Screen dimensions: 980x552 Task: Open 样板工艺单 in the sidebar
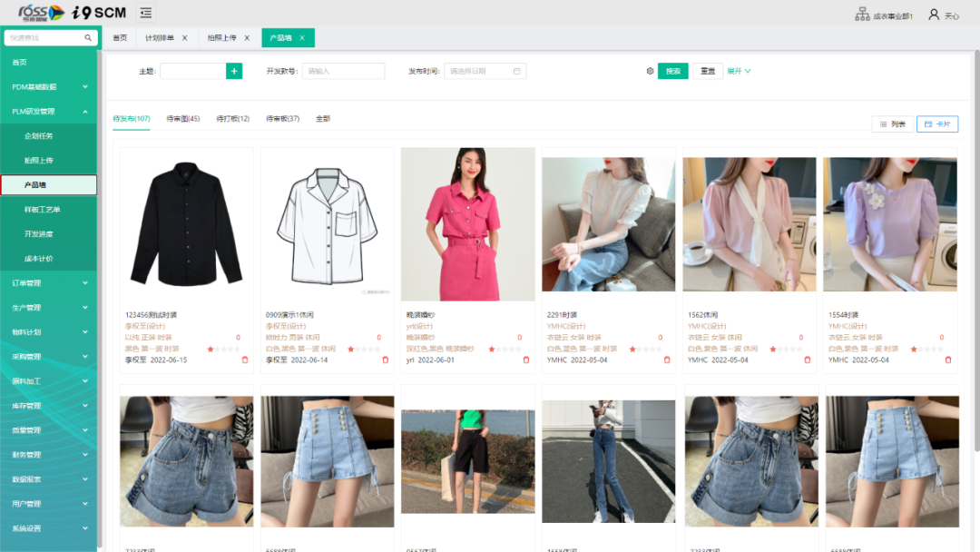click(44, 210)
